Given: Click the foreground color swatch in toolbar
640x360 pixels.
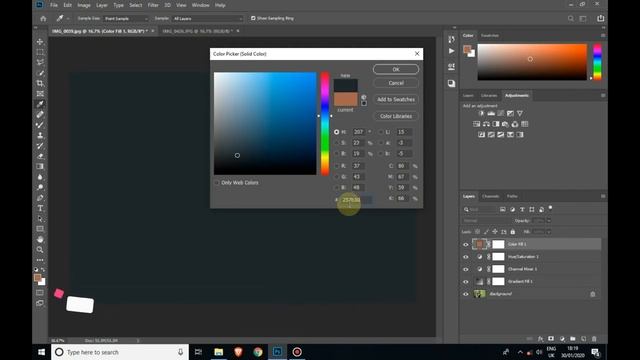Looking at the screenshot, I should [x=38, y=278].
